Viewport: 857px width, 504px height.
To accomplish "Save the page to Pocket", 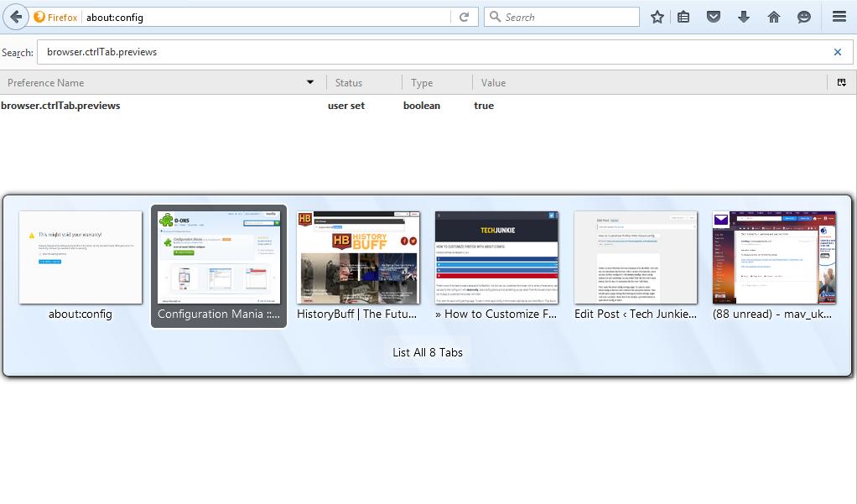I will click(x=714, y=16).
